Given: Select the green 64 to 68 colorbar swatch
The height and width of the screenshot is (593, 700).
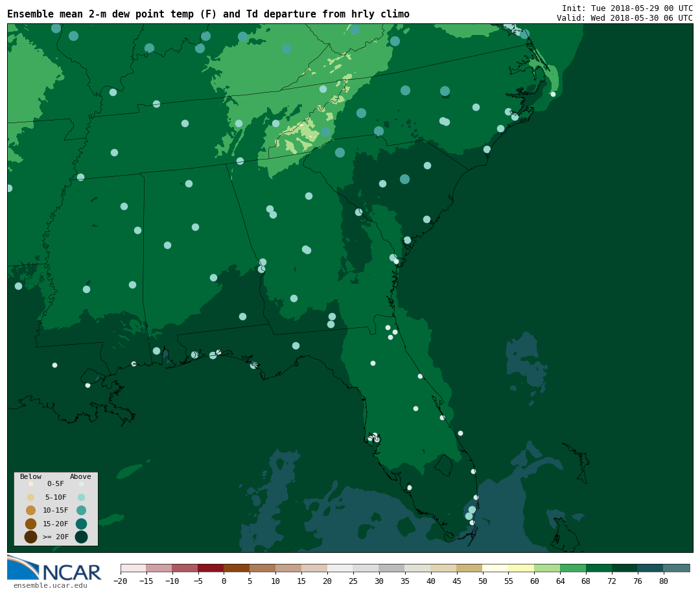Looking at the screenshot, I should click(573, 568).
